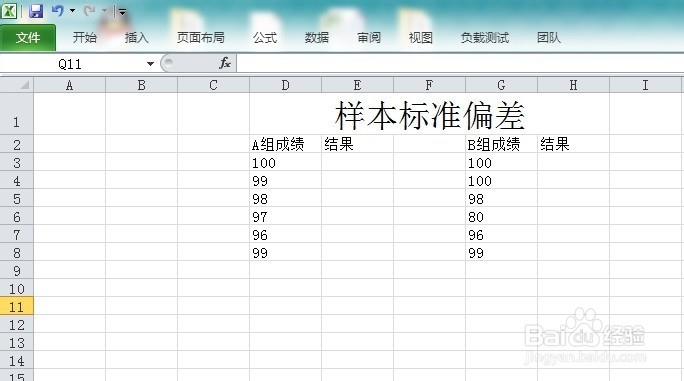This screenshot has width=684, height=381.
Task: Undo the last action
Action: tap(58, 10)
